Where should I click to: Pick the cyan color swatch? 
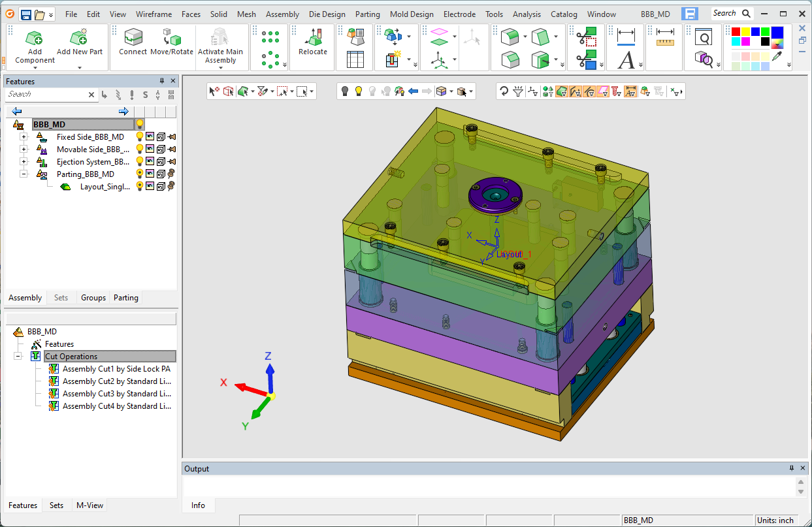click(x=736, y=42)
